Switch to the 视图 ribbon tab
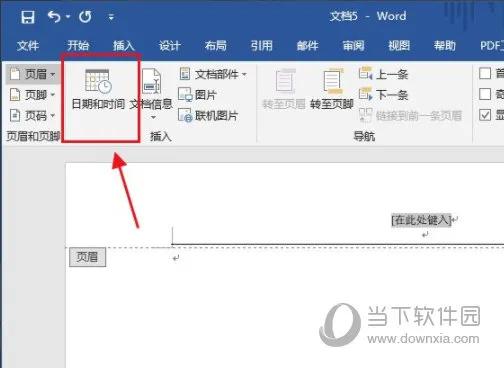Image resolution: width=504 pixels, height=368 pixels. (399, 45)
